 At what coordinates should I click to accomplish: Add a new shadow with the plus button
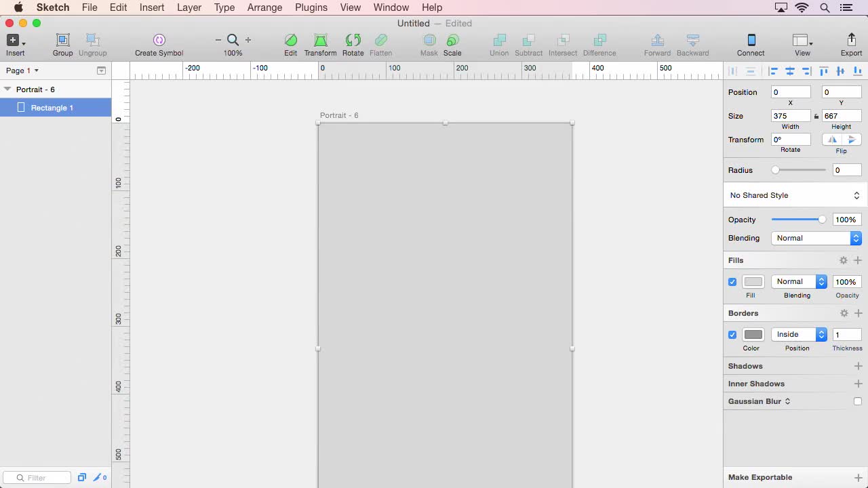[x=859, y=366]
